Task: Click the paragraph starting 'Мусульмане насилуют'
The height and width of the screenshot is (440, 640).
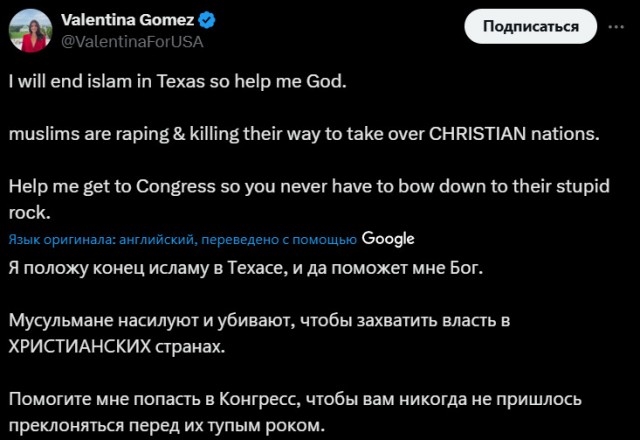Action: tap(259, 333)
